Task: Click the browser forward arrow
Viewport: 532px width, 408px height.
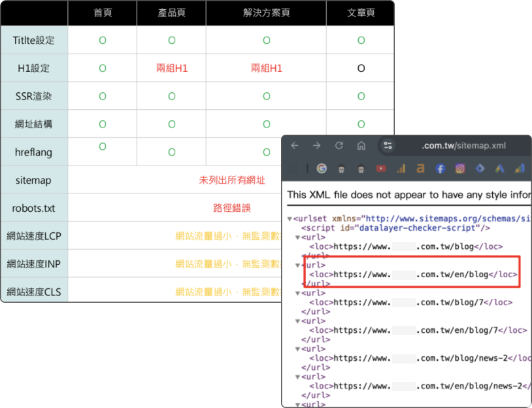Action: 316,146
